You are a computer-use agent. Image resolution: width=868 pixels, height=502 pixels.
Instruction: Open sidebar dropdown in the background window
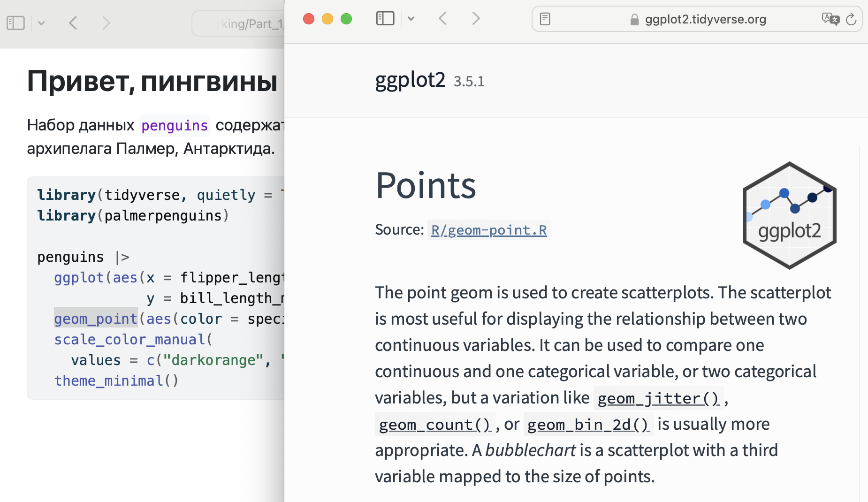pyautogui.click(x=41, y=23)
